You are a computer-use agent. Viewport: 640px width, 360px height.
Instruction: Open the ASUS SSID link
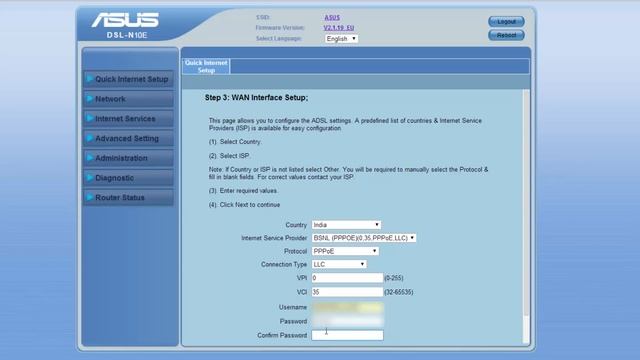point(332,18)
